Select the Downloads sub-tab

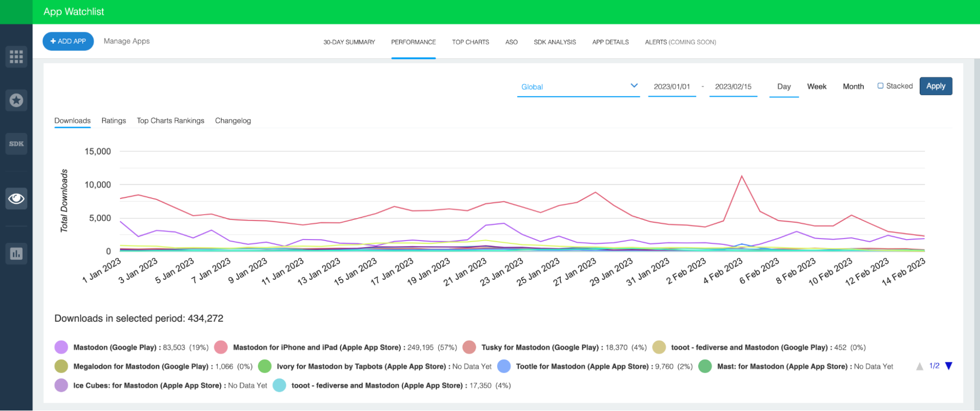[73, 121]
